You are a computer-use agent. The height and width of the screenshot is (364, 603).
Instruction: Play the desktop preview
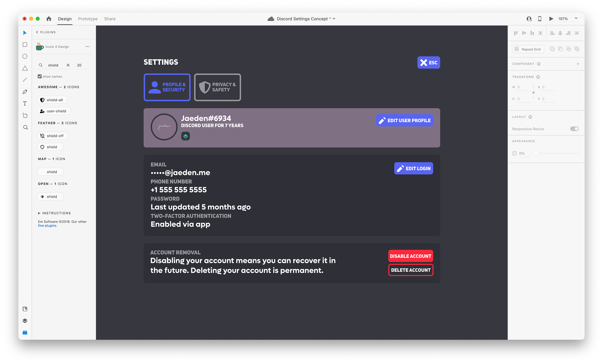pos(551,19)
